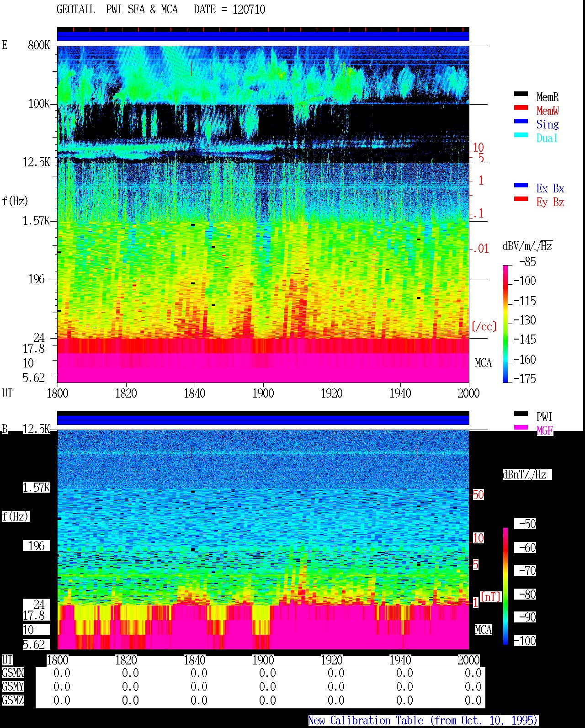
Task: Click the black PWI legend swatch
Action: pos(521,414)
